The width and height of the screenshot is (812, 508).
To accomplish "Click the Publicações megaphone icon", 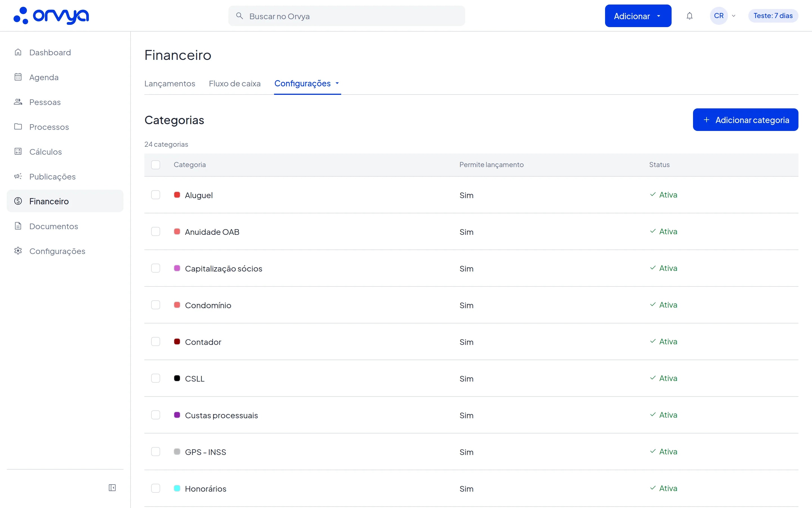I will [18, 176].
